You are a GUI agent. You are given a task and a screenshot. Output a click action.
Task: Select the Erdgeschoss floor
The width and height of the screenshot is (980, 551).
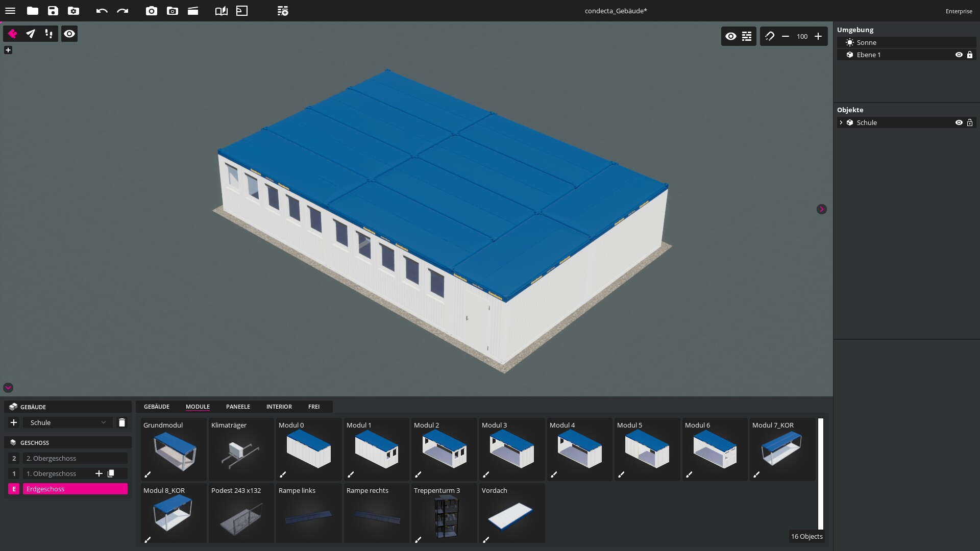75,489
